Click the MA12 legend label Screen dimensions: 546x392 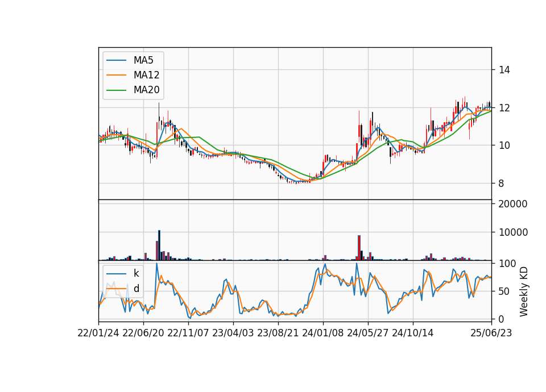146,75
